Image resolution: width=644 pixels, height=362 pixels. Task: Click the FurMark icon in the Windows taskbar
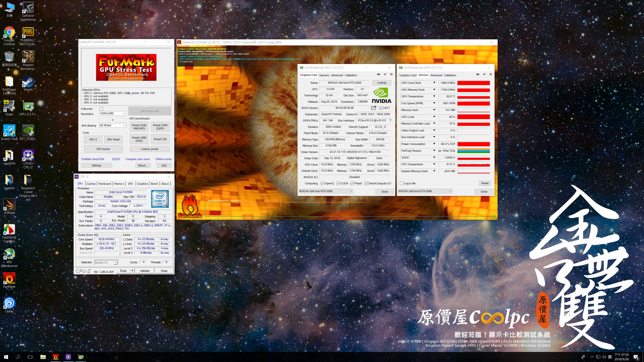coord(56,357)
